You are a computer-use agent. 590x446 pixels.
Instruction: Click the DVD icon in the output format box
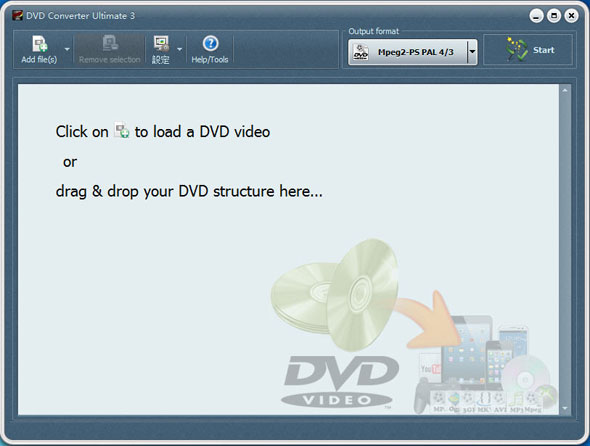[x=360, y=52]
